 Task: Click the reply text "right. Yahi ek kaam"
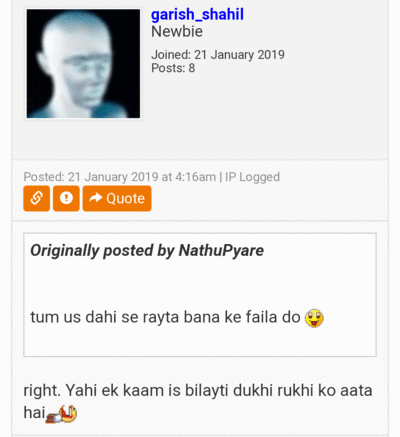94,390
